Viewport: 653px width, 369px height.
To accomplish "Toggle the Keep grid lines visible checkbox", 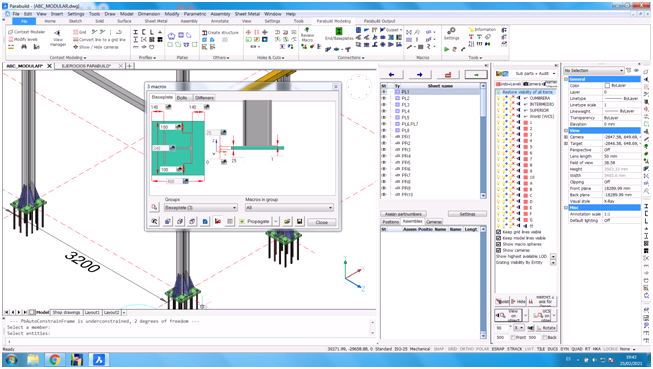I will 498,232.
